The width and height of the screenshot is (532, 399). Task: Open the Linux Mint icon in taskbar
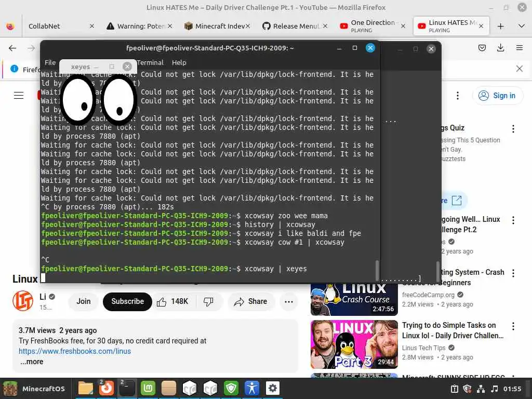(148, 388)
